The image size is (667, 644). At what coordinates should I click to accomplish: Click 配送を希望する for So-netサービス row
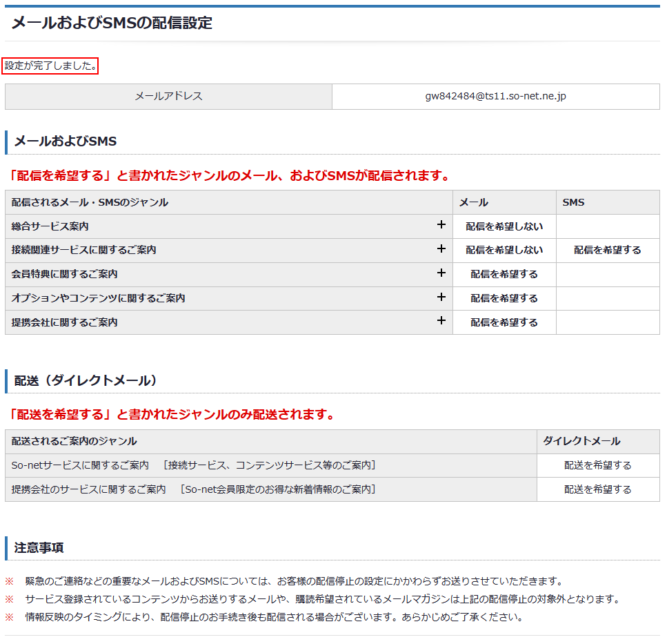(597, 466)
